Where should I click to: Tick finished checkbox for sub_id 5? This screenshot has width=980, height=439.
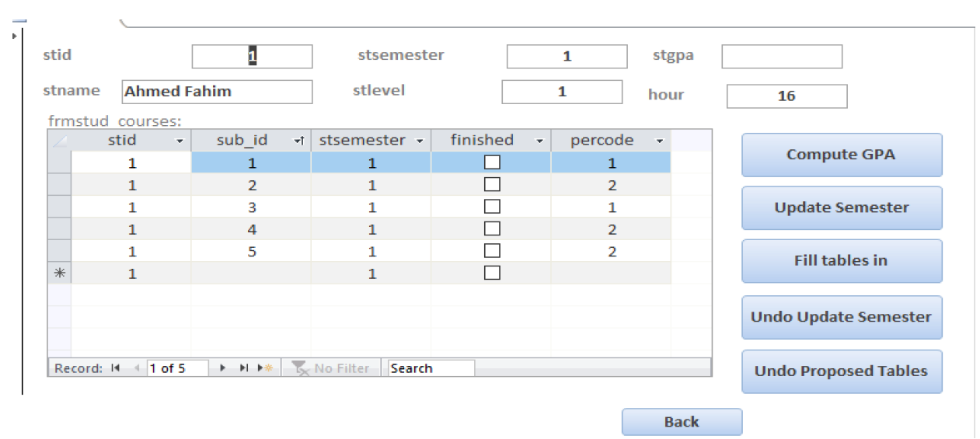click(492, 251)
